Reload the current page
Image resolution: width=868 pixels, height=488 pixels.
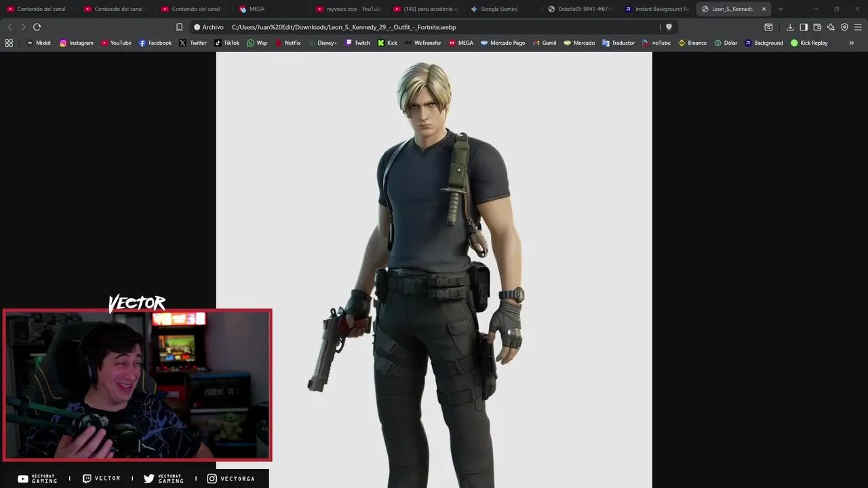pos(37,27)
